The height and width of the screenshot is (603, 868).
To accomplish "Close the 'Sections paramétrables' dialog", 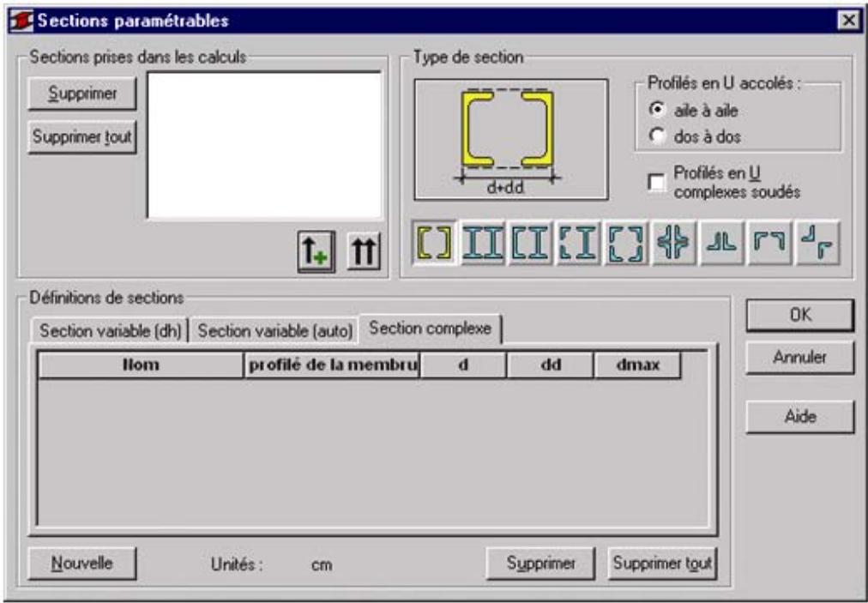I will point(848,21).
